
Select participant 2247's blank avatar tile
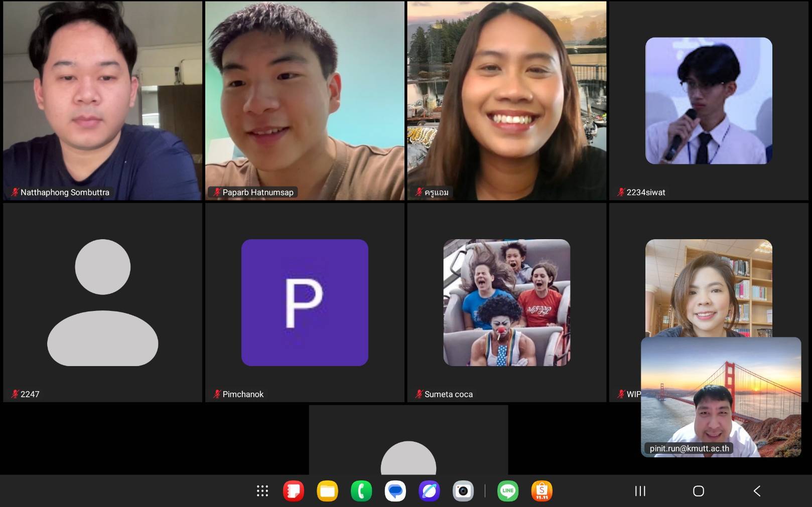(102, 302)
